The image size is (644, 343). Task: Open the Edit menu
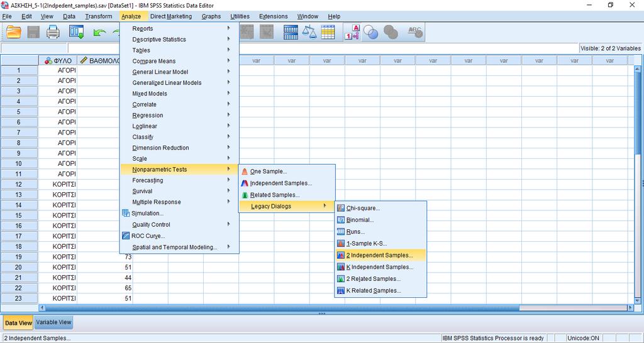point(26,16)
